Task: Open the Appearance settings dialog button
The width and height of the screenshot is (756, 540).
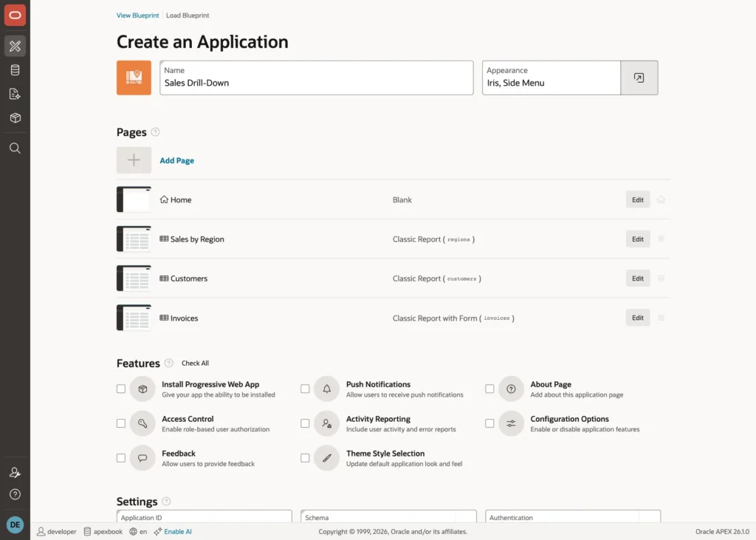Action: tap(639, 78)
